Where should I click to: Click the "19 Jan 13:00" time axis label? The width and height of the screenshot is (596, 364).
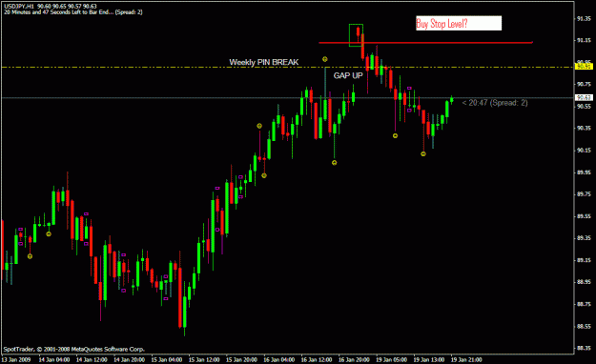click(429, 359)
